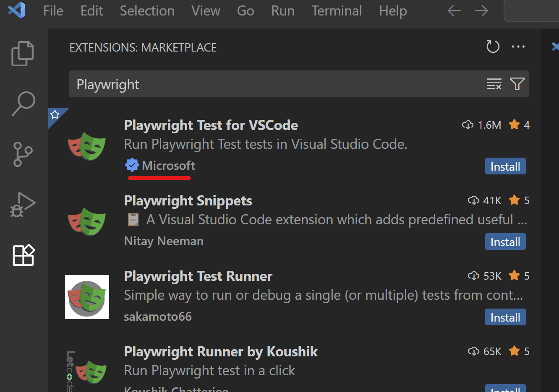
Task: Click Playwright Snippets mask icon
Action: 87,221
